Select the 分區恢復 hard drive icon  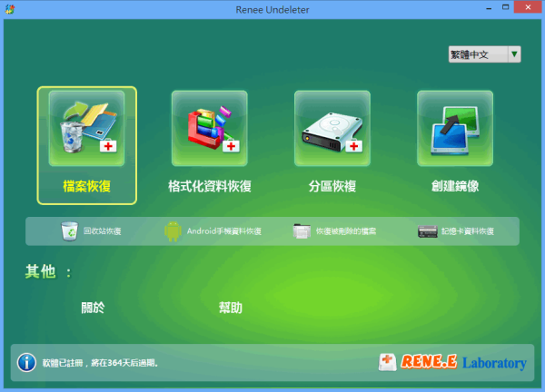[x=332, y=128]
